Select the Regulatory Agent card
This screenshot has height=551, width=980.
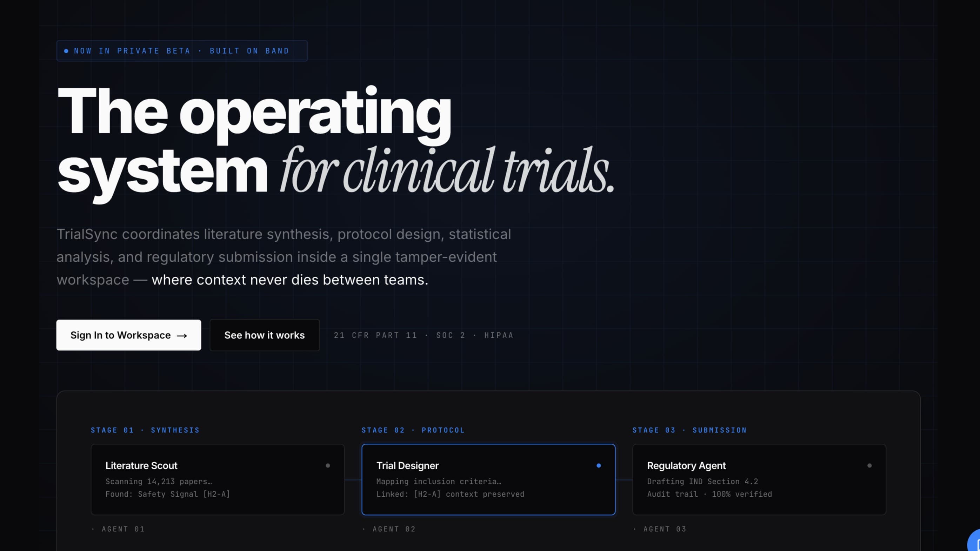coord(759,479)
